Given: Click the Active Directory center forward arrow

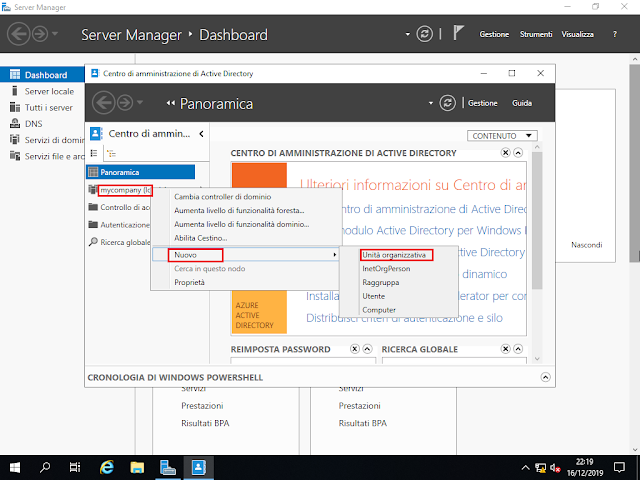Looking at the screenshot, I should click(x=125, y=103).
